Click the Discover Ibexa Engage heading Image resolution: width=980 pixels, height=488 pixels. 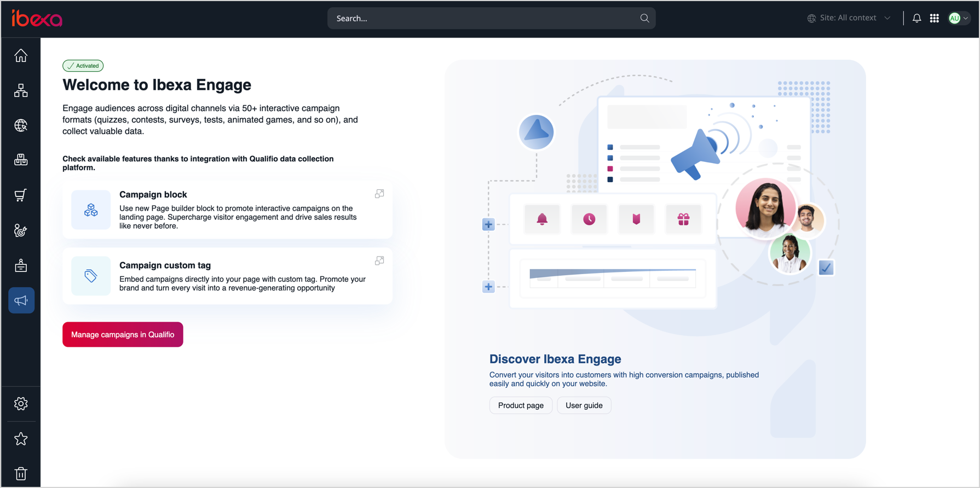pos(555,359)
